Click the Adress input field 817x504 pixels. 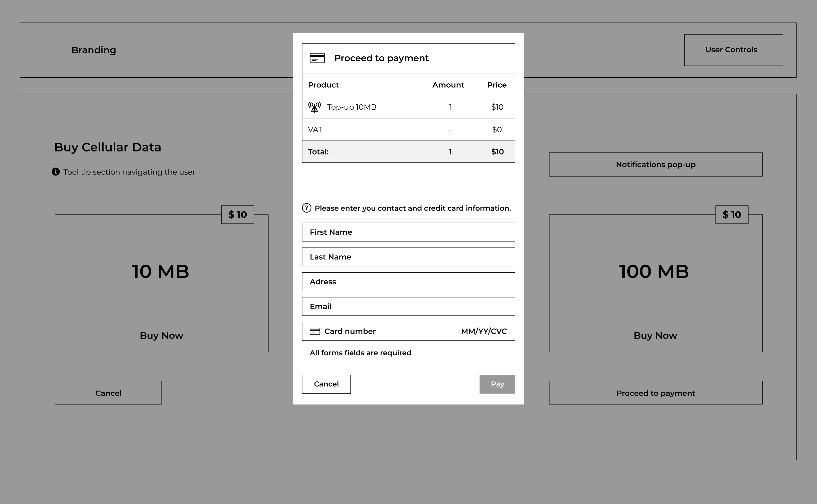coord(408,282)
